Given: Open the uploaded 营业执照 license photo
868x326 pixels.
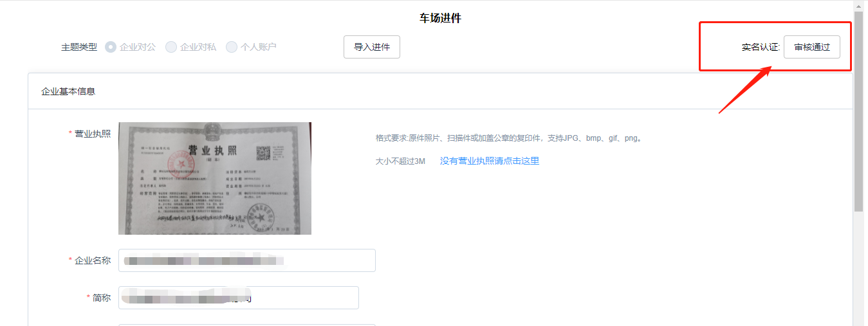Looking at the screenshot, I should [x=214, y=178].
